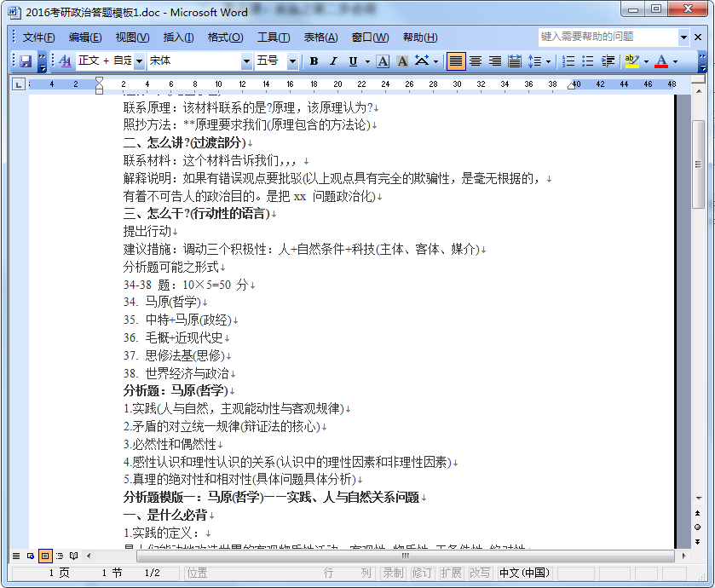Open the 格式(O) menu
715x588 pixels.
pos(225,37)
